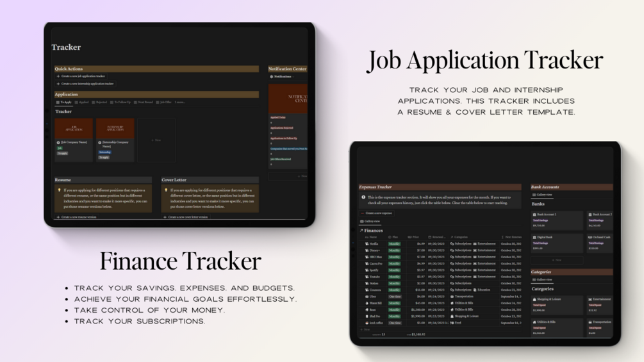The image size is (644, 362).
Task: Click the Price column header in Finances
Action: (x=413, y=237)
